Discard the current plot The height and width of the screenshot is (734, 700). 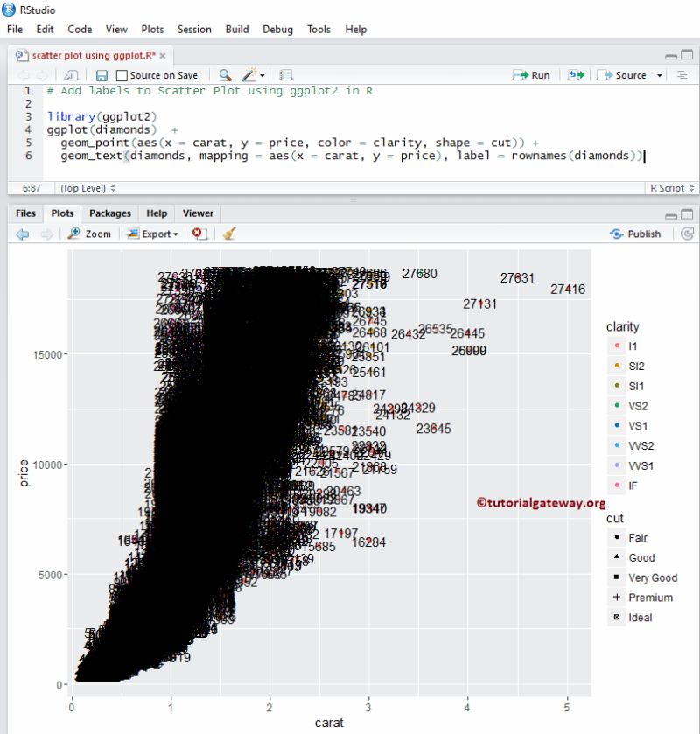[x=197, y=234]
